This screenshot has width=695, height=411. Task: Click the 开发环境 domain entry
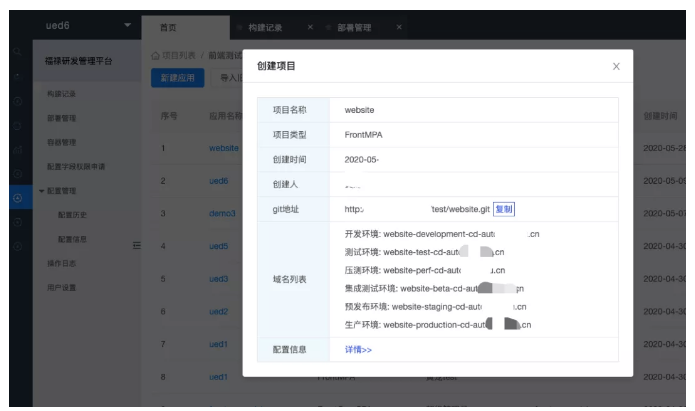pyautogui.click(x=442, y=234)
